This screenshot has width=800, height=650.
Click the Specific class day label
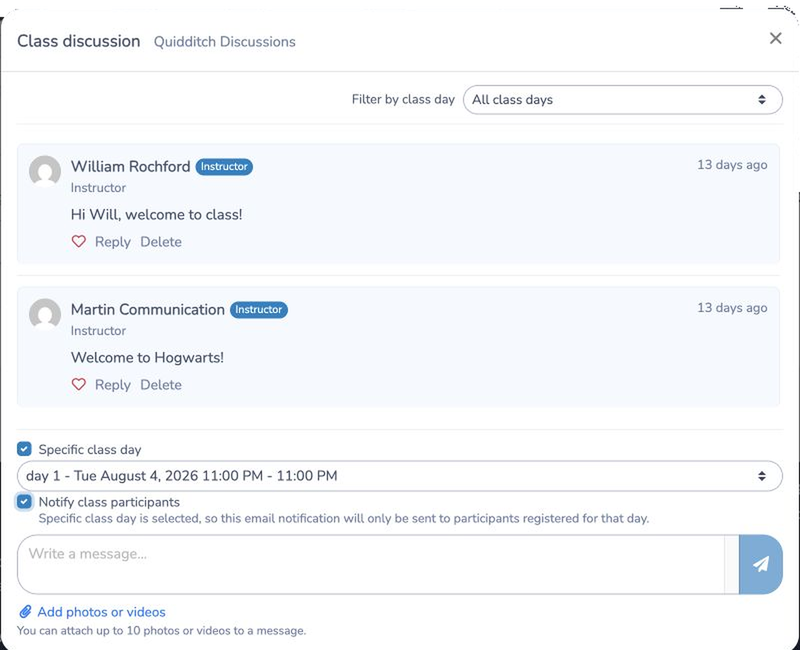tap(90, 449)
